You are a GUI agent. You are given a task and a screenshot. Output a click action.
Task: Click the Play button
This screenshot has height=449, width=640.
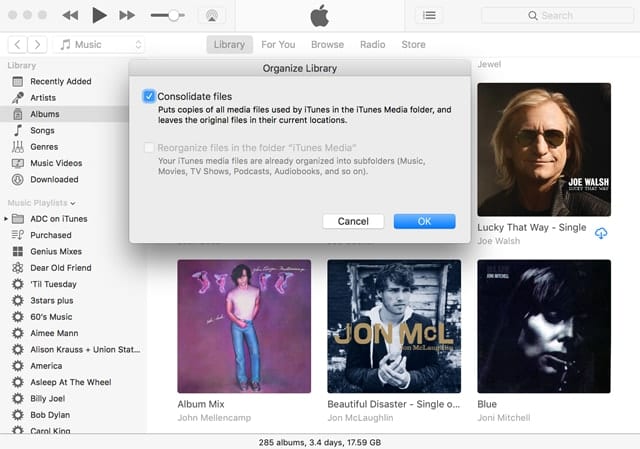tap(99, 15)
